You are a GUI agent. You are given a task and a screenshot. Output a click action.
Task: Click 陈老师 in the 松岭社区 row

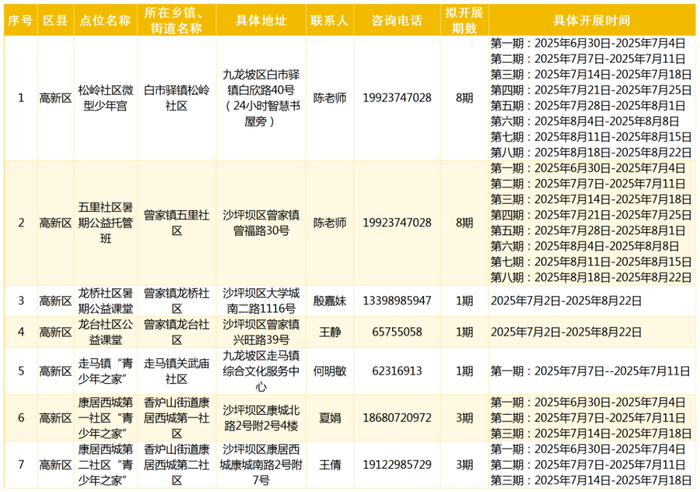click(x=330, y=98)
